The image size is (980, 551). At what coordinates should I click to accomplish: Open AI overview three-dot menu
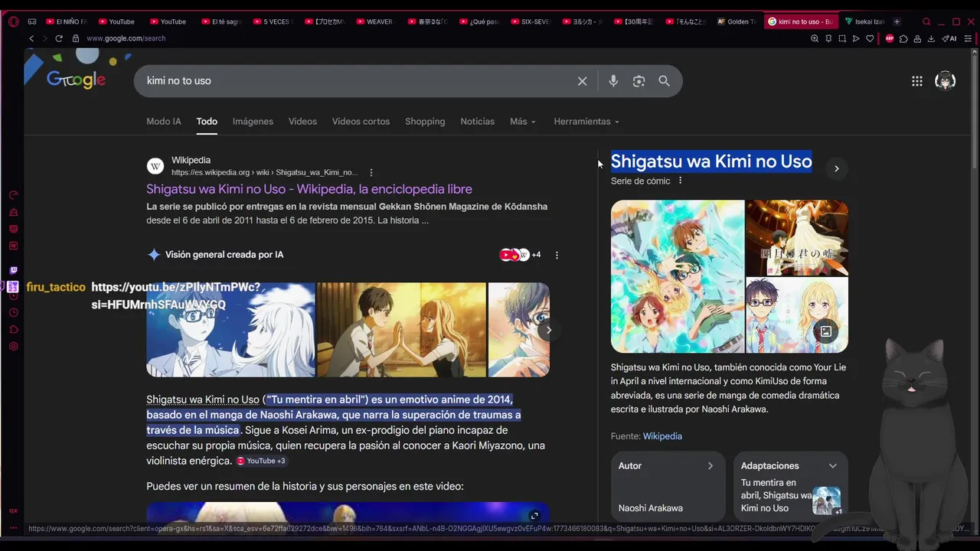point(557,255)
